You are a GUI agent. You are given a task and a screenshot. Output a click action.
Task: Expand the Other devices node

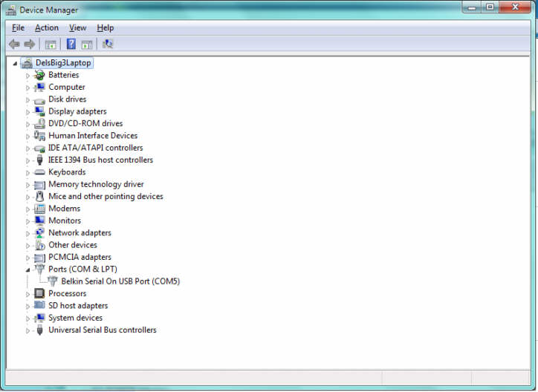point(27,245)
